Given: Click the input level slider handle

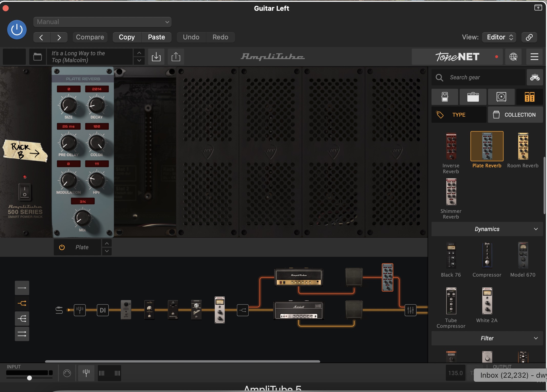Looking at the screenshot, I should (29, 378).
